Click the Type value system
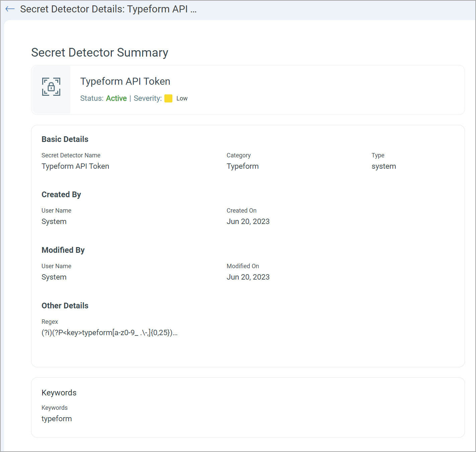The height and width of the screenshot is (452, 476). (x=384, y=166)
